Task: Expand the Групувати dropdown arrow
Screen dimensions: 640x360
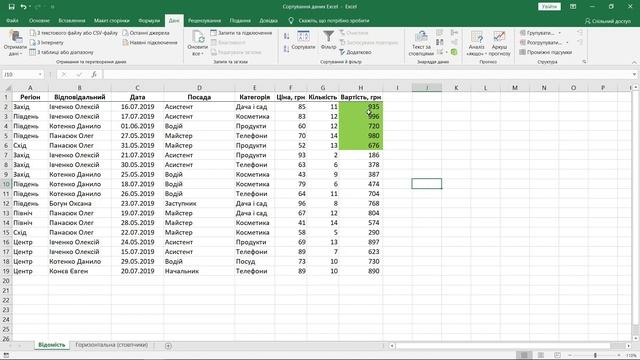Action: pyautogui.click(x=560, y=33)
